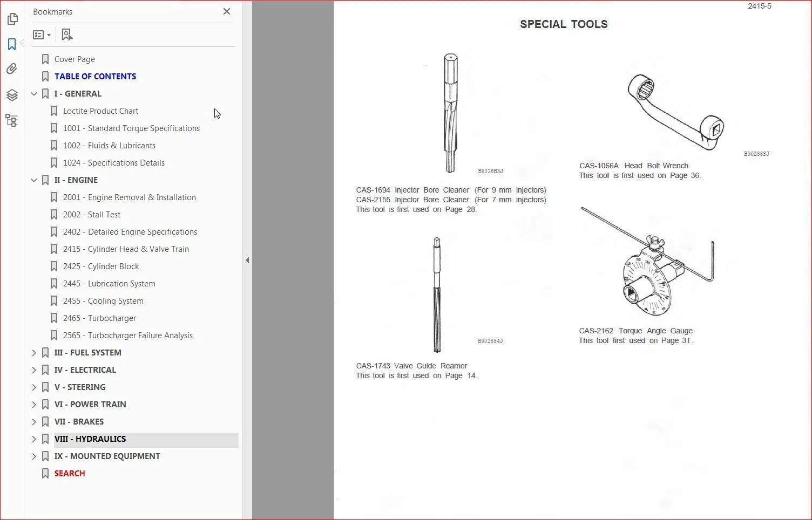The image size is (812, 520).
Task: Click the find current bookmark icon
Action: click(67, 35)
